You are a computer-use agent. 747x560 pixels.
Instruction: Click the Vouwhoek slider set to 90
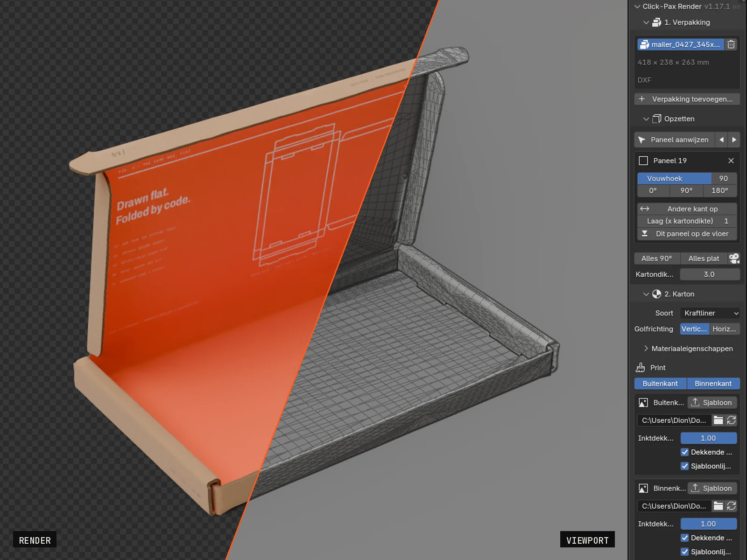pos(687,178)
